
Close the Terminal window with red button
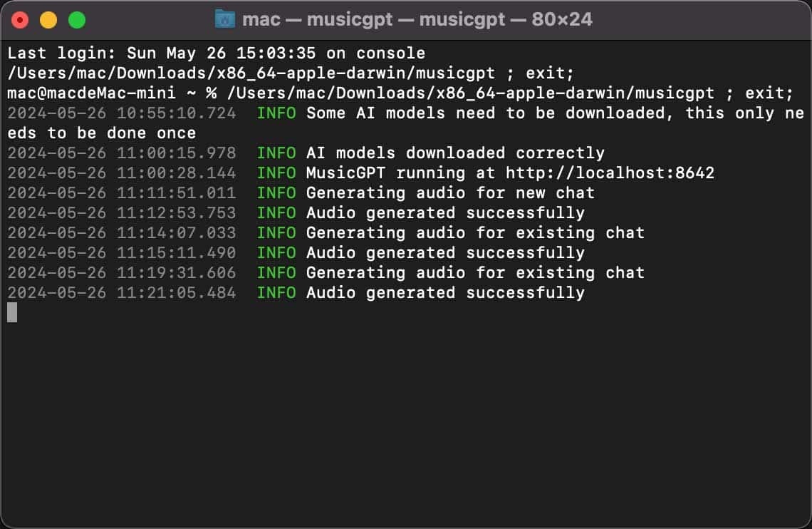[20, 20]
